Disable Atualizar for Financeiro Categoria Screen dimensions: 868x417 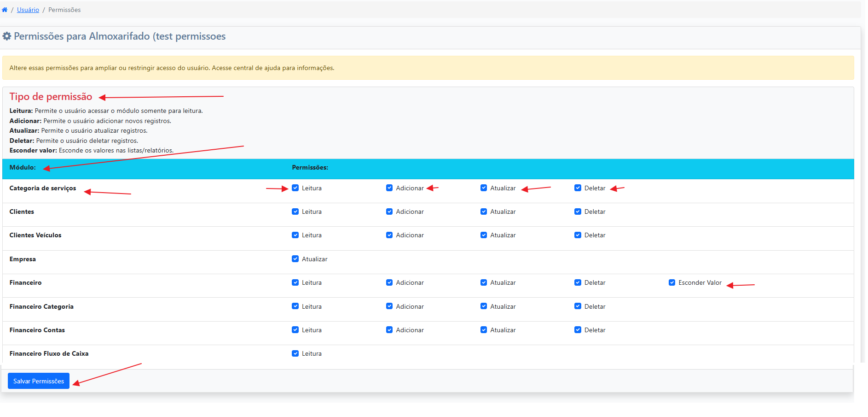[484, 306]
